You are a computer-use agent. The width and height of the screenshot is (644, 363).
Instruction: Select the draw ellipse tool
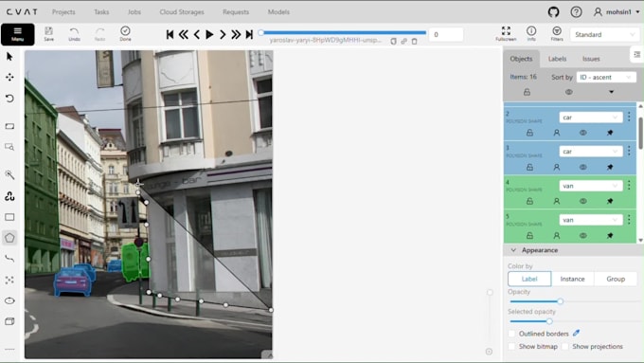[9, 301]
